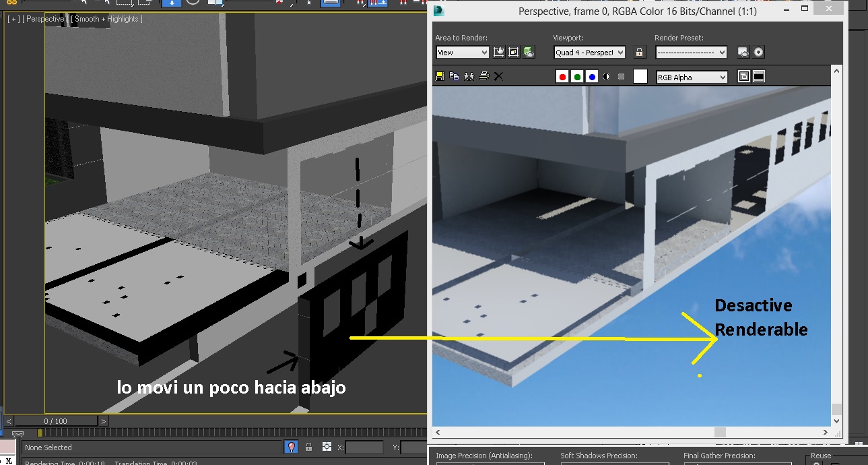This screenshot has height=465, width=868.
Task: Click the Auto Region Selected icon
Action: [x=514, y=52]
